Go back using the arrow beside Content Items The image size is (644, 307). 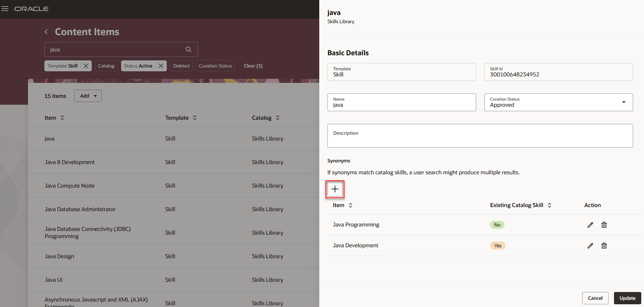[x=46, y=32]
